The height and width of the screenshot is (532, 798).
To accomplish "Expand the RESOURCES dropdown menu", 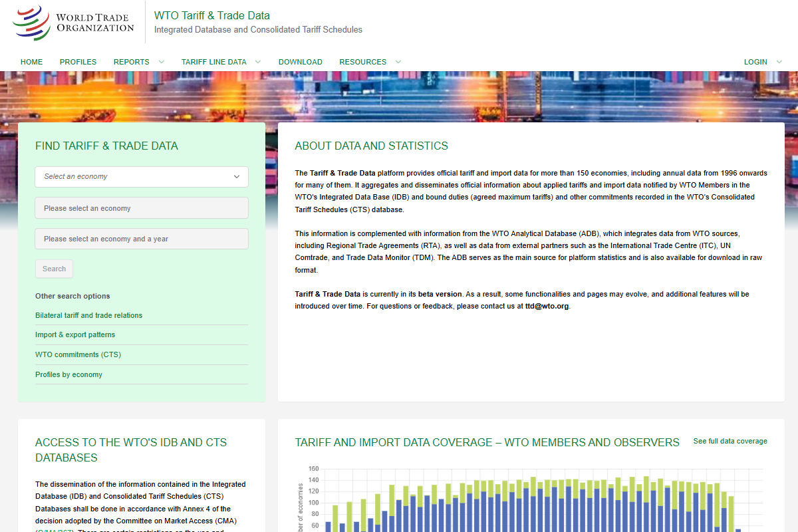I will coord(362,62).
